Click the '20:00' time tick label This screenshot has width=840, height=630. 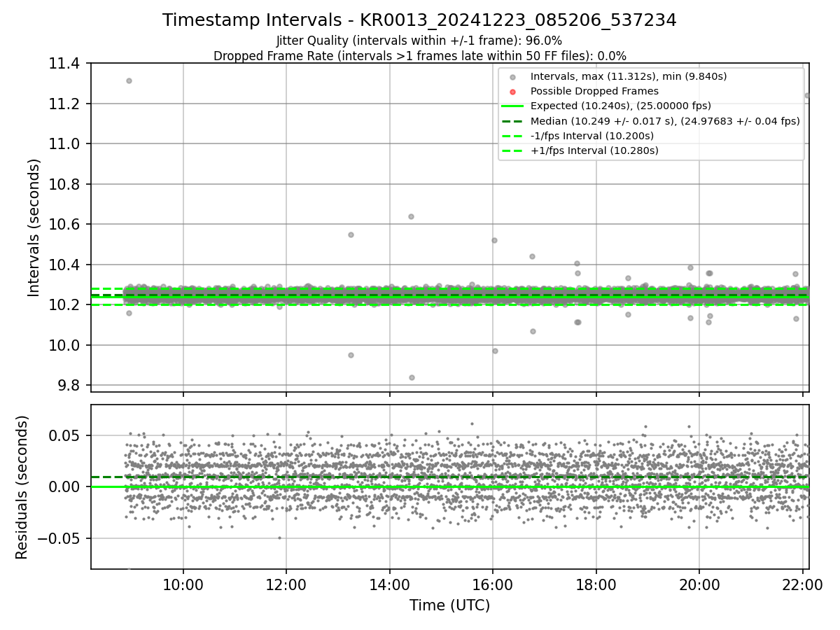pos(699,586)
